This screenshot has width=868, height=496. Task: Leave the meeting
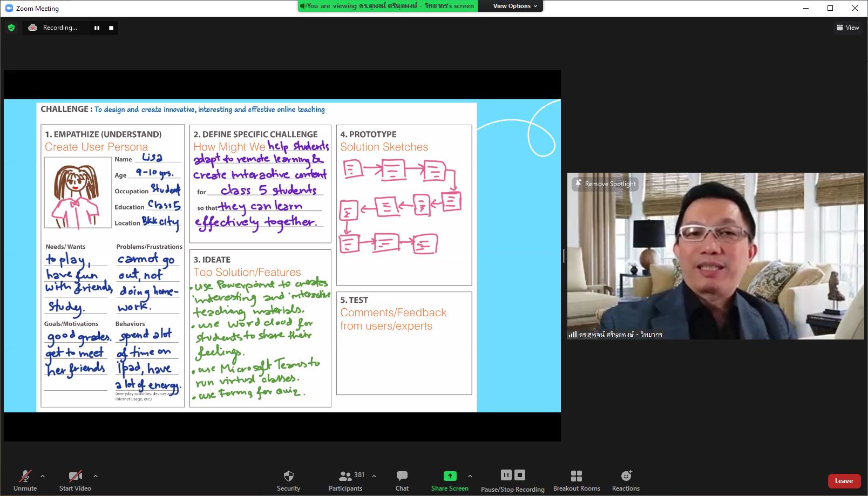click(x=844, y=481)
